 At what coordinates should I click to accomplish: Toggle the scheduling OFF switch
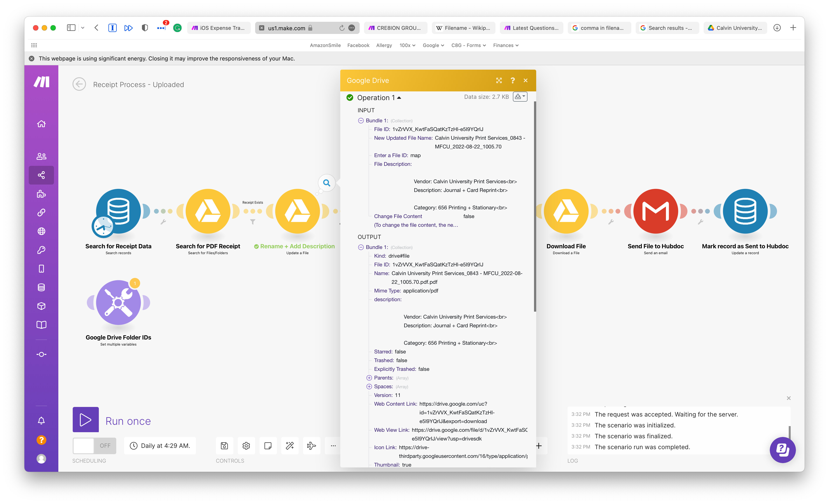pyautogui.click(x=94, y=446)
